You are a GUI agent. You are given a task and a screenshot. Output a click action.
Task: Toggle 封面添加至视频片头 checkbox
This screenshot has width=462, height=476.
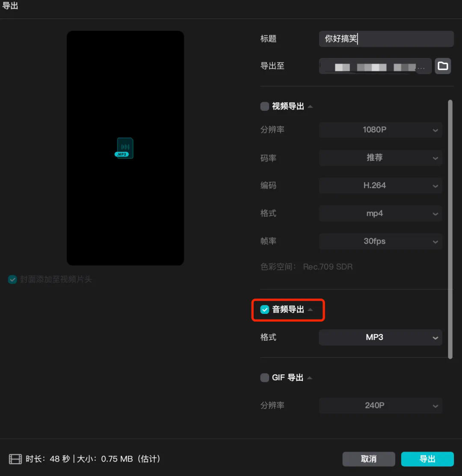pyautogui.click(x=12, y=280)
